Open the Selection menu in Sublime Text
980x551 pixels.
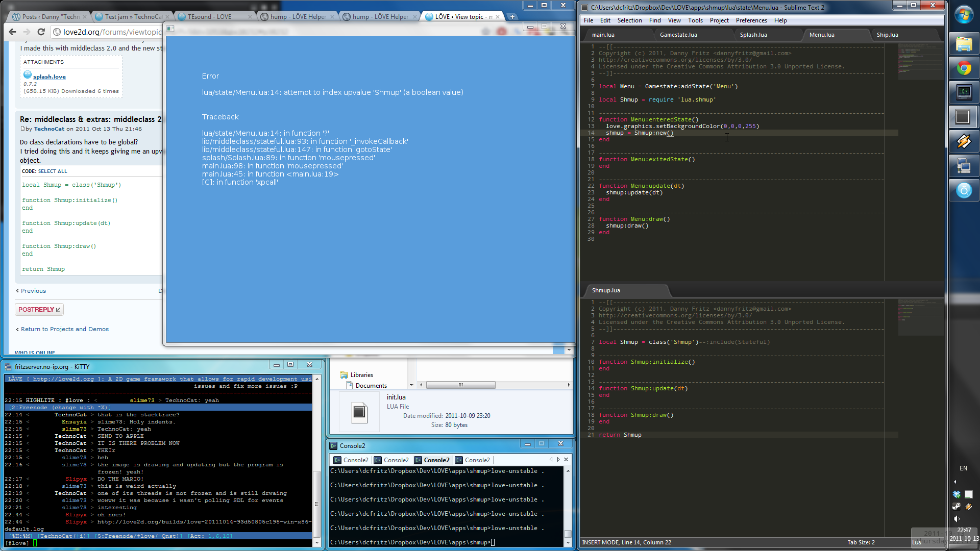pos(629,20)
